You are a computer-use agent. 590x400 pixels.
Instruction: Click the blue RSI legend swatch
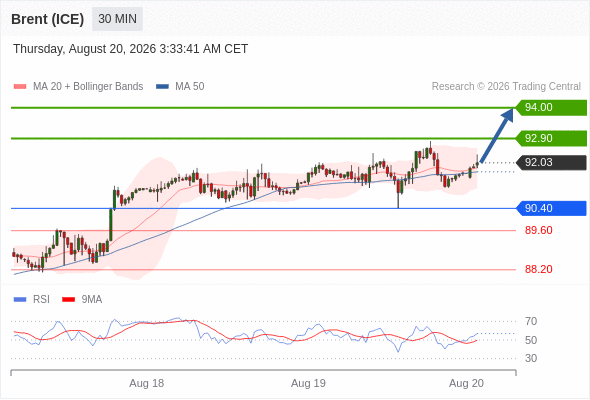pyautogui.click(x=20, y=300)
